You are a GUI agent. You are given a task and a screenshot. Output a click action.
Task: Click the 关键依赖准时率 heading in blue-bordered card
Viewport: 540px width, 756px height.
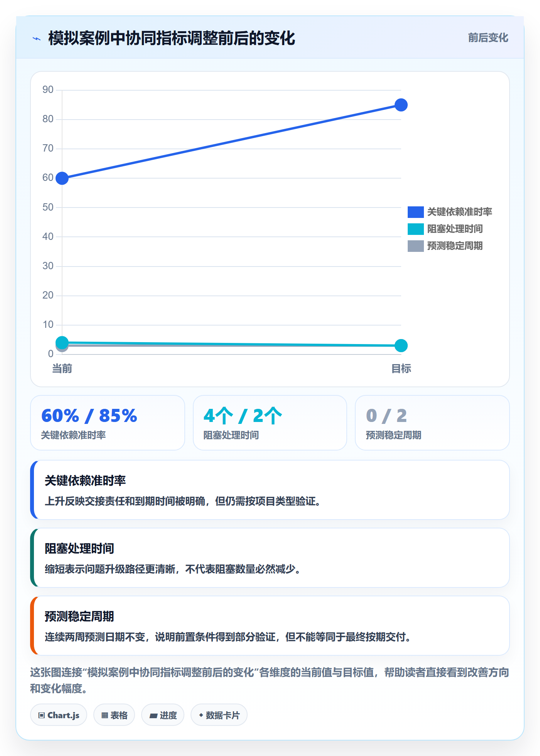pyautogui.click(x=85, y=481)
